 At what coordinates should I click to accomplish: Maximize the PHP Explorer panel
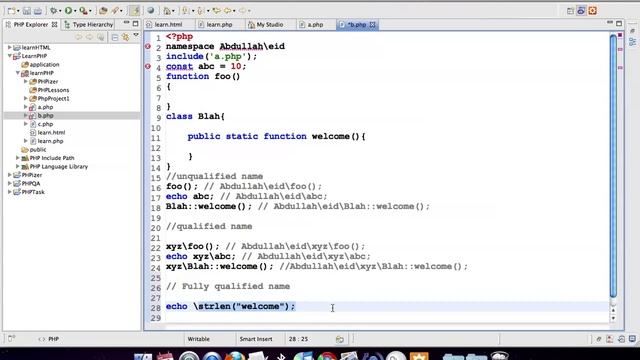136,24
